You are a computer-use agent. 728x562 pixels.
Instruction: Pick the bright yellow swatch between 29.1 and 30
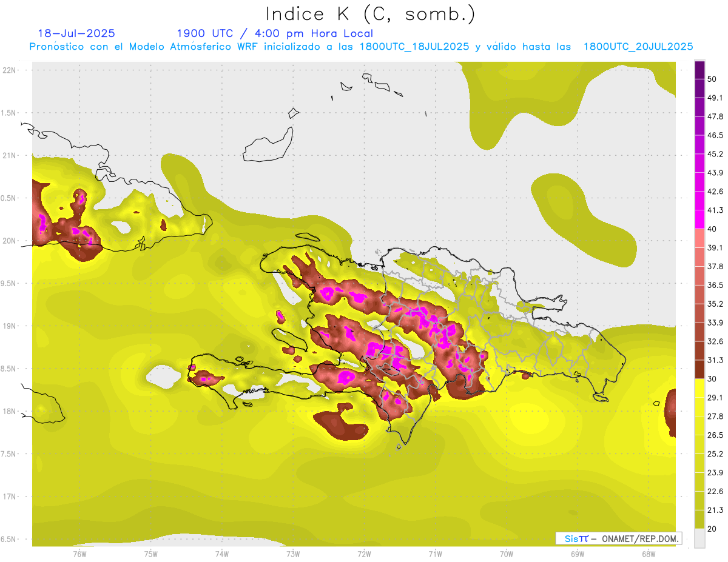699,388
